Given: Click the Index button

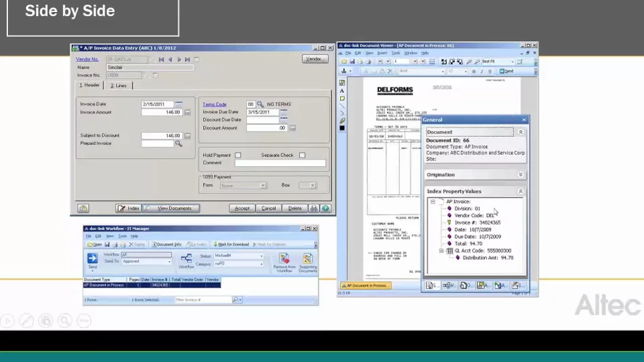Looking at the screenshot, I should point(129,208).
